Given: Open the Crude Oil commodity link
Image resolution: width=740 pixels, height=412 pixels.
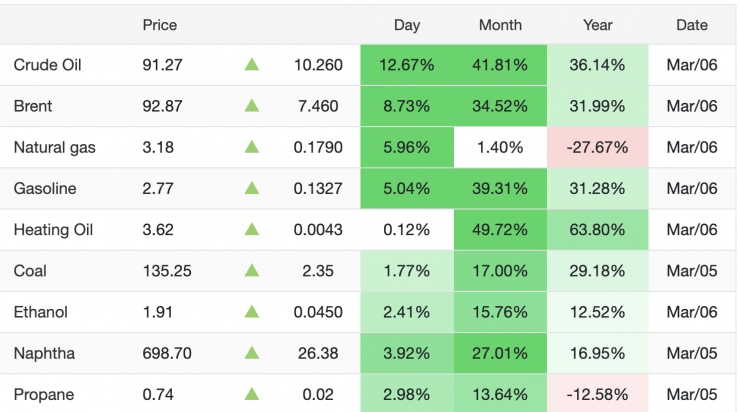Looking at the screenshot, I should (x=48, y=65).
